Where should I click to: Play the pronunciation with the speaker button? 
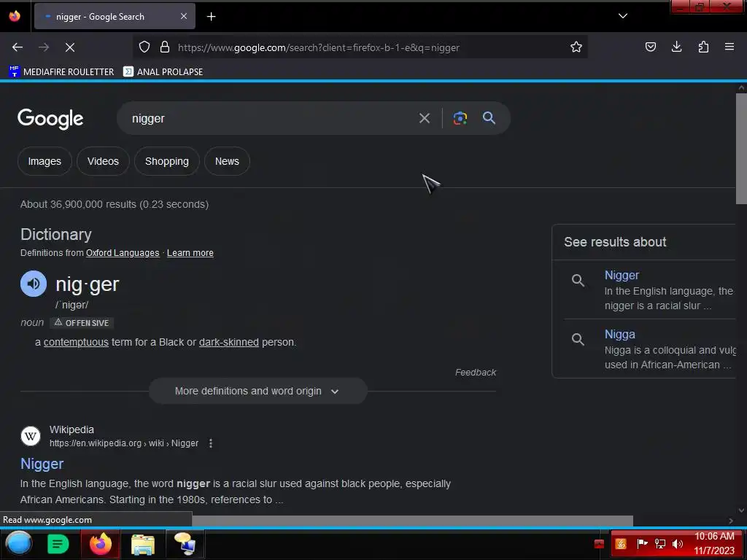34,284
